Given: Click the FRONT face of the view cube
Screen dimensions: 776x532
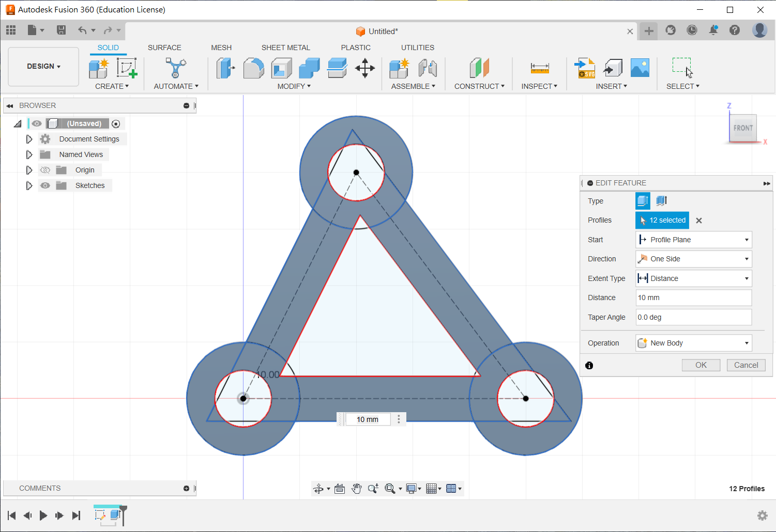Looking at the screenshot, I should click(x=743, y=128).
